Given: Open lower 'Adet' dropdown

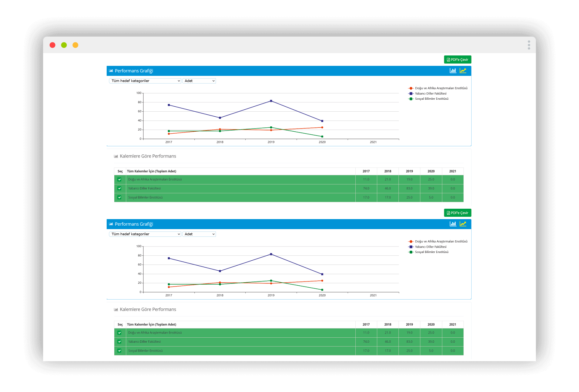Looking at the screenshot, I should pyautogui.click(x=199, y=234).
